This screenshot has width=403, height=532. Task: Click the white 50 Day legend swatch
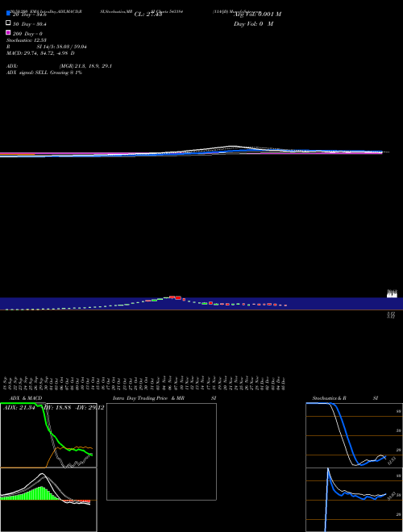(x=8, y=23)
